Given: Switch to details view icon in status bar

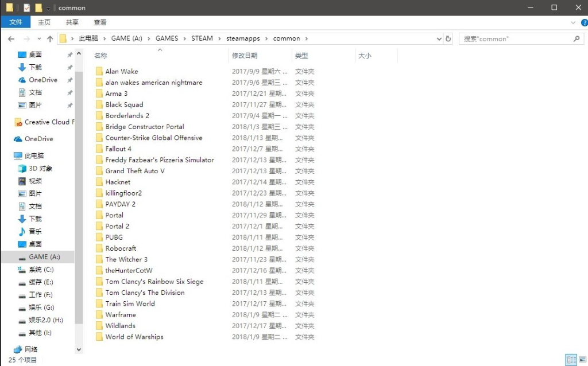Looking at the screenshot, I should [x=571, y=360].
